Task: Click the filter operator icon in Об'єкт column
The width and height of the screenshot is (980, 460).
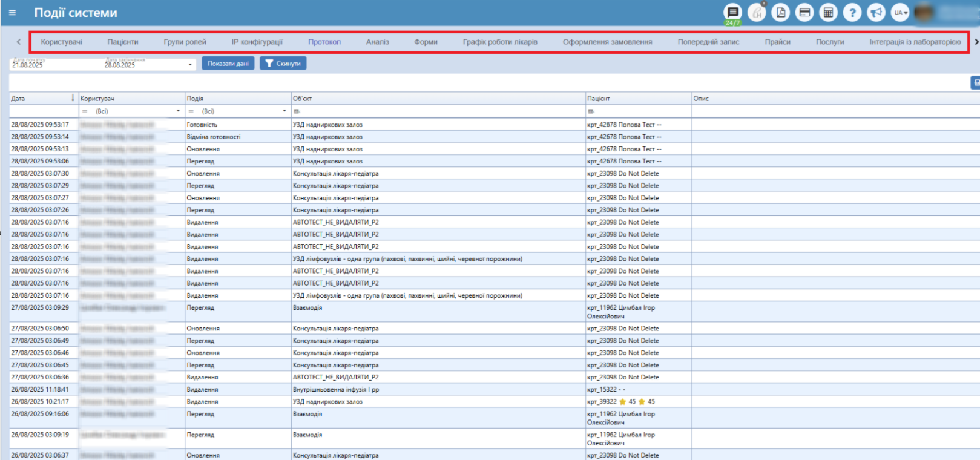Action: tap(297, 111)
